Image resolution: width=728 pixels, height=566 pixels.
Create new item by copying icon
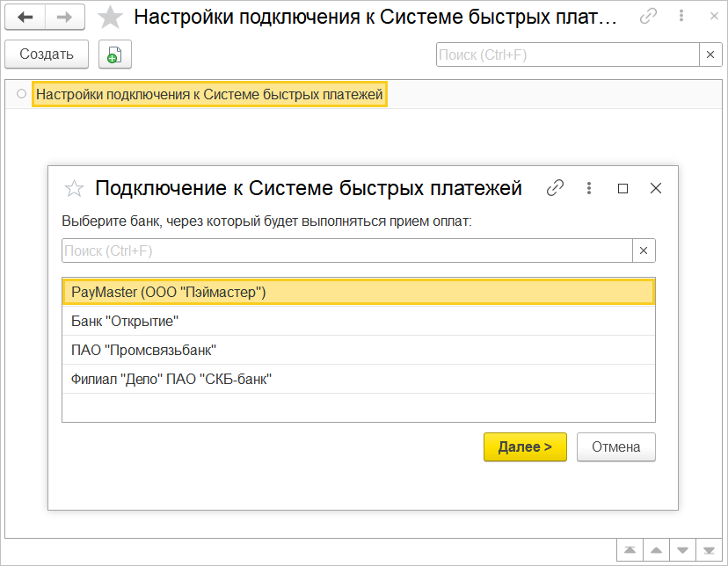(114, 54)
